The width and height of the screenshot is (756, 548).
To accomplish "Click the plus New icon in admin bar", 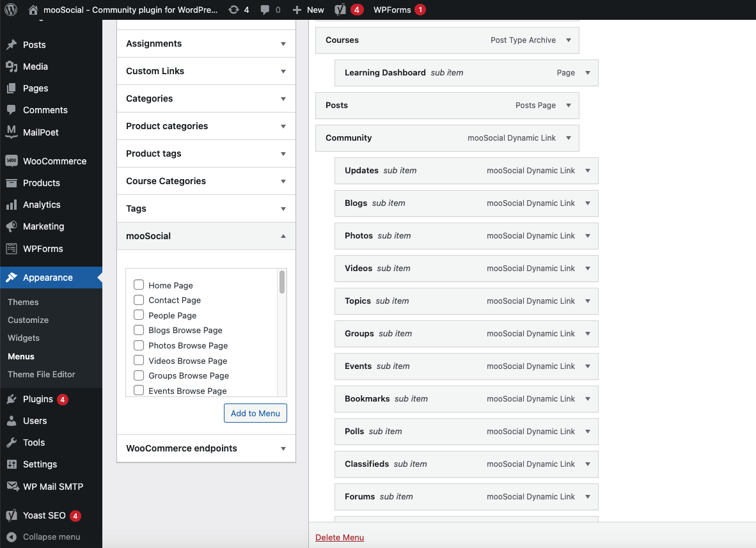I will click(x=297, y=10).
